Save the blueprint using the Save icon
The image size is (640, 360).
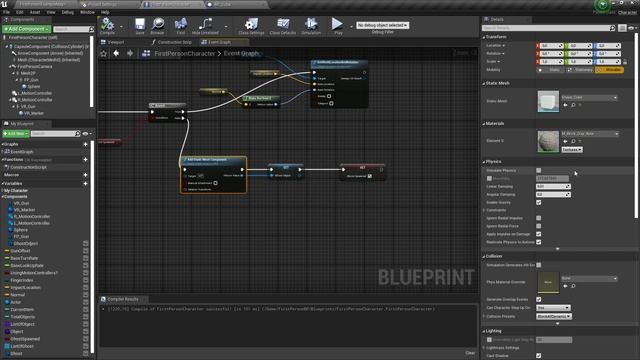(x=140, y=25)
